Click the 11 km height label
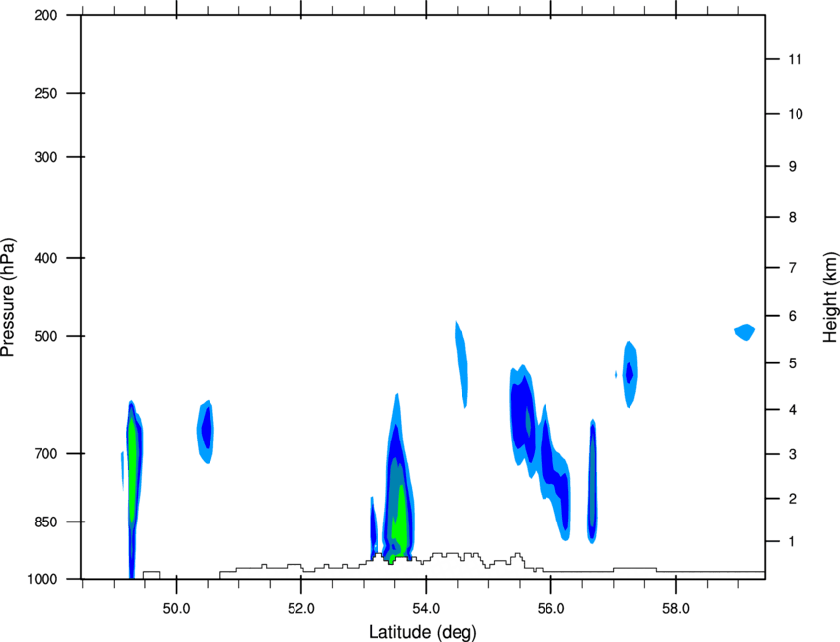The height and width of the screenshot is (642, 840). point(795,59)
